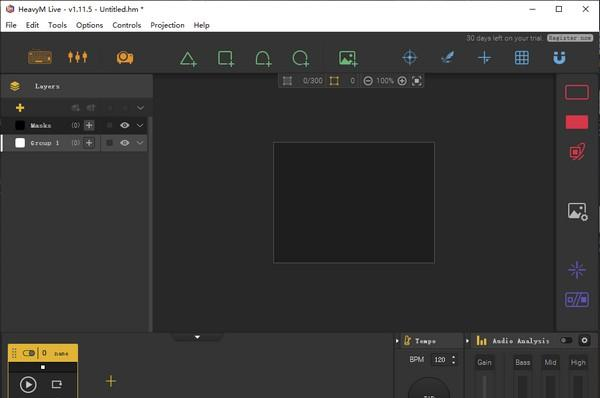Click the metronome icon beside Tempo

(408, 340)
